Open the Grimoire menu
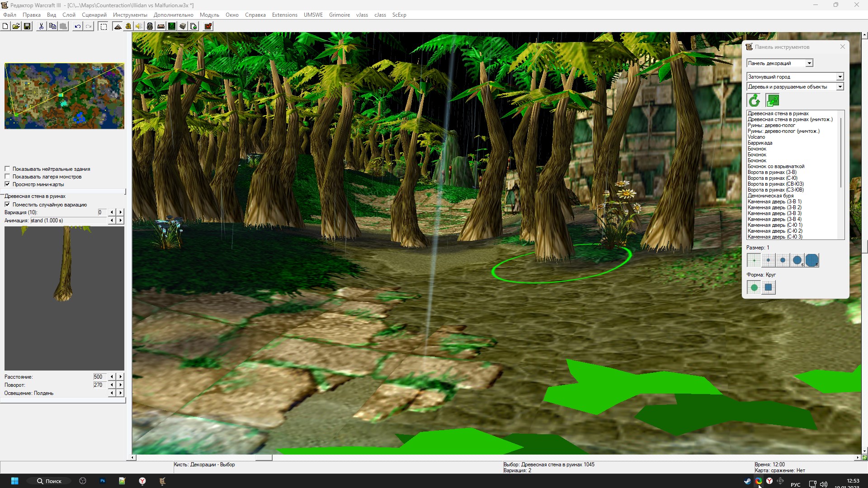This screenshot has height=488, width=868. [x=339, y=15]
